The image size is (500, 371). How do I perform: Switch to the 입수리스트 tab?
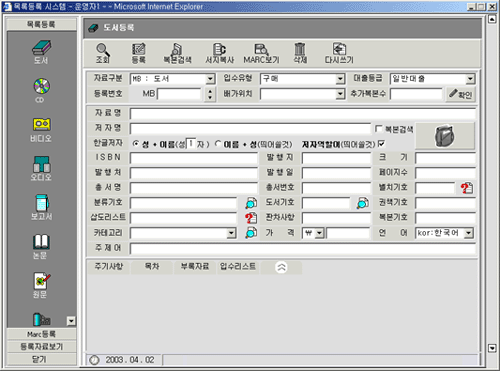tap(238, 267)
